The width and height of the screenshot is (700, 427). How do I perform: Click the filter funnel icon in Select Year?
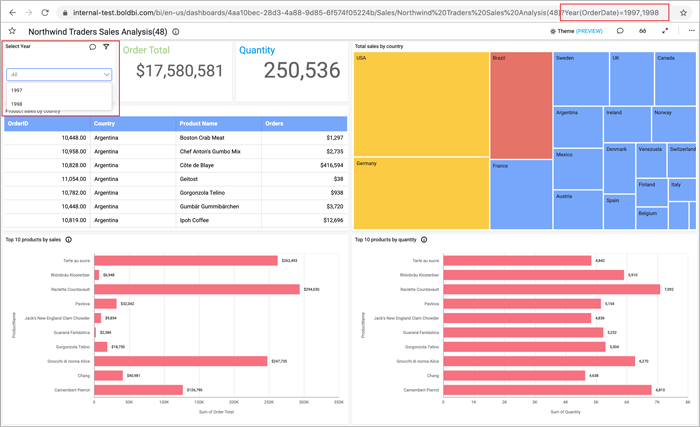[106, 47]
